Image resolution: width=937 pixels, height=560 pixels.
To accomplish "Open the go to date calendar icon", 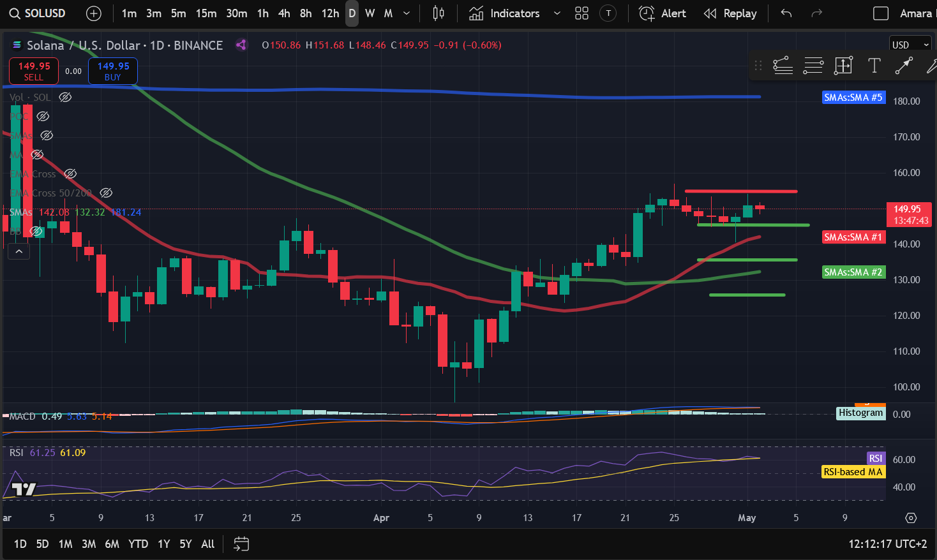I will (x=241, y=544).
